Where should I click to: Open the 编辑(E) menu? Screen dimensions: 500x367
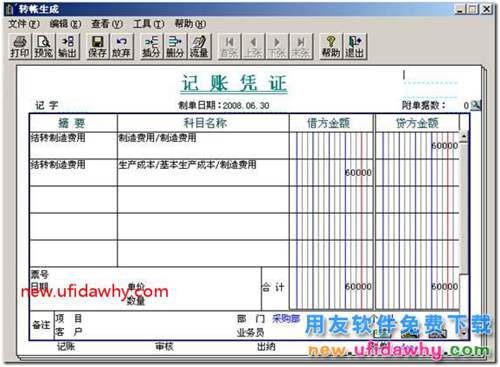pyautogui.click(x=65, y=24)
